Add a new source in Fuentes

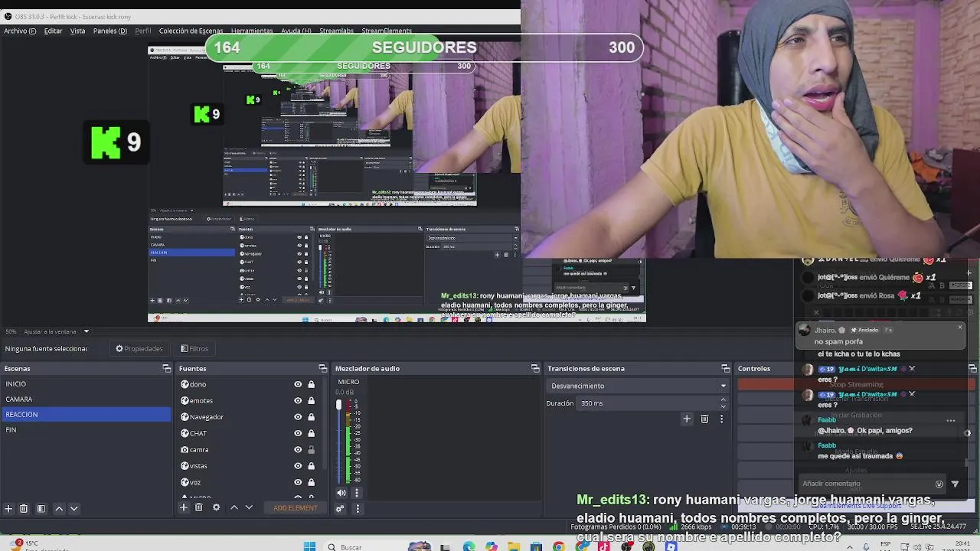[x=184, y=507]
